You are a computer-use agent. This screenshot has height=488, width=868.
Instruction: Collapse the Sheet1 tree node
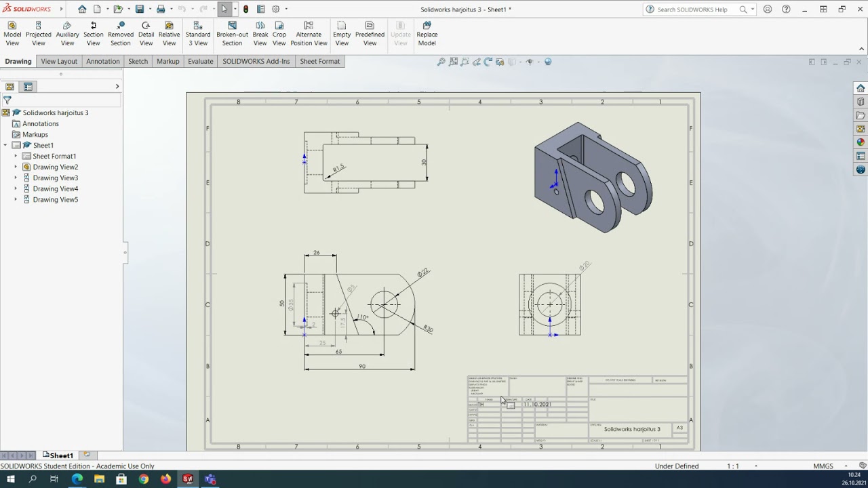5,146
